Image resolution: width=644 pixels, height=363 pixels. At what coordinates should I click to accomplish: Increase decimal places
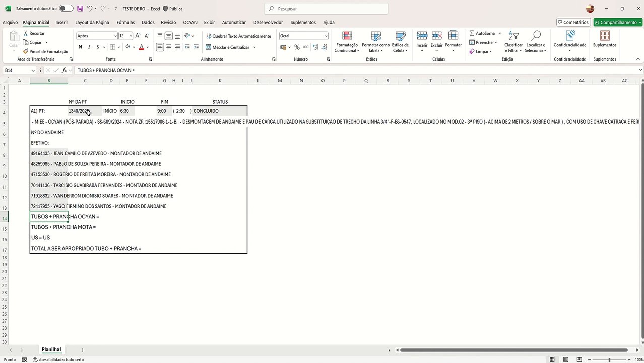(x=315, y=47)
